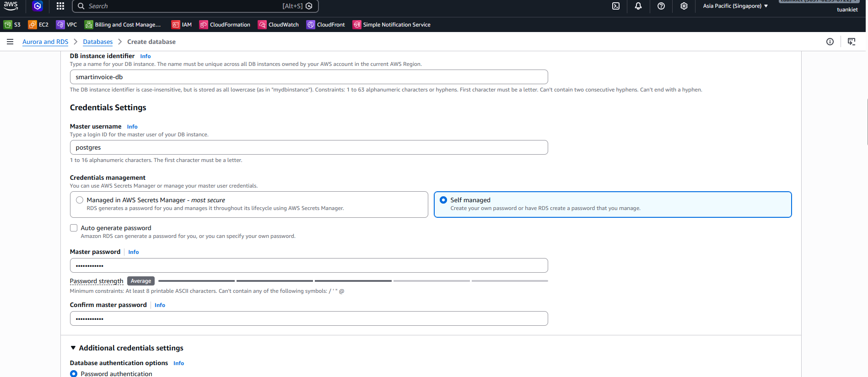Open the S3 service shortcut
This screenshot has width=868, height=377.
[12, 25]
